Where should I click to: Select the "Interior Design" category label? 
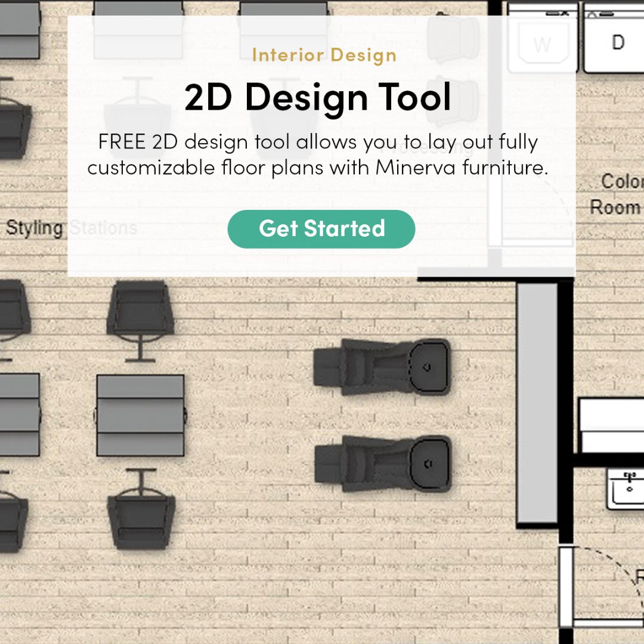pos(324,55)
